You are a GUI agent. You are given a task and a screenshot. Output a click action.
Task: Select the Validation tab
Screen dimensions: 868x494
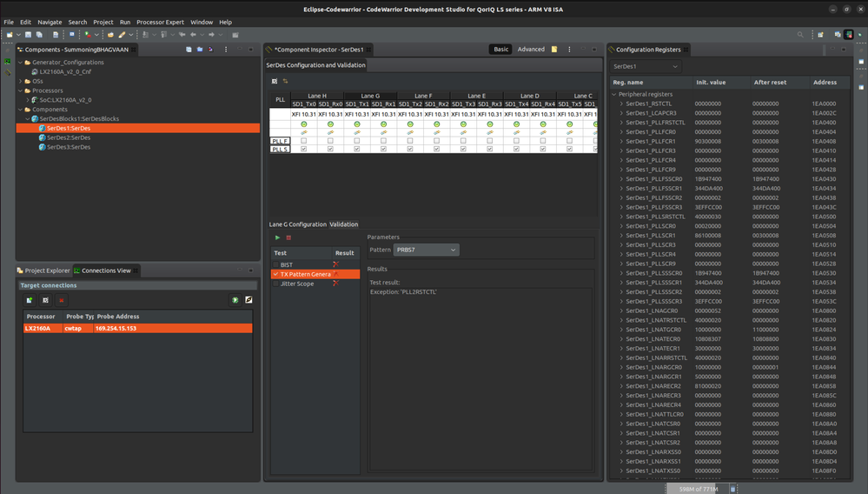point(344,224)
